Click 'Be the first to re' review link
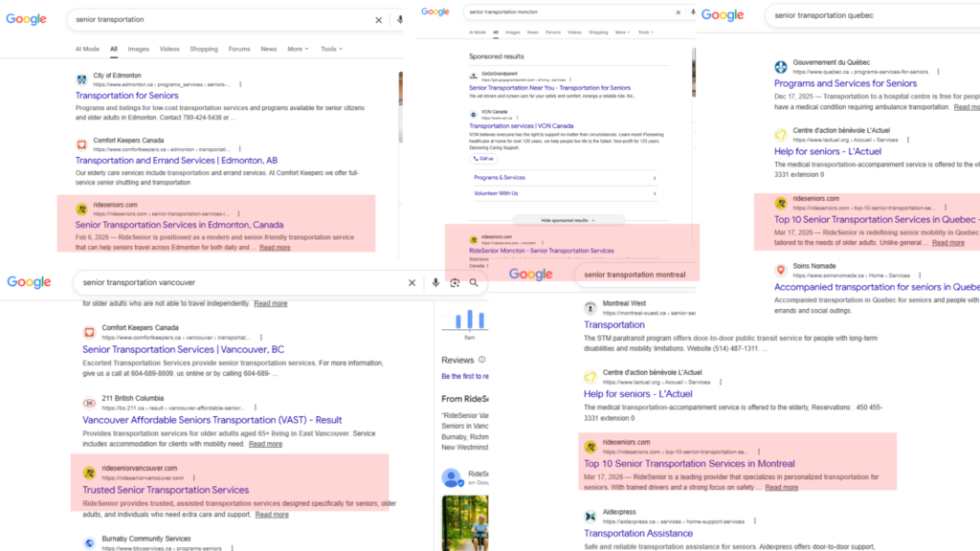980x551 pixels. tap(465, 377)
